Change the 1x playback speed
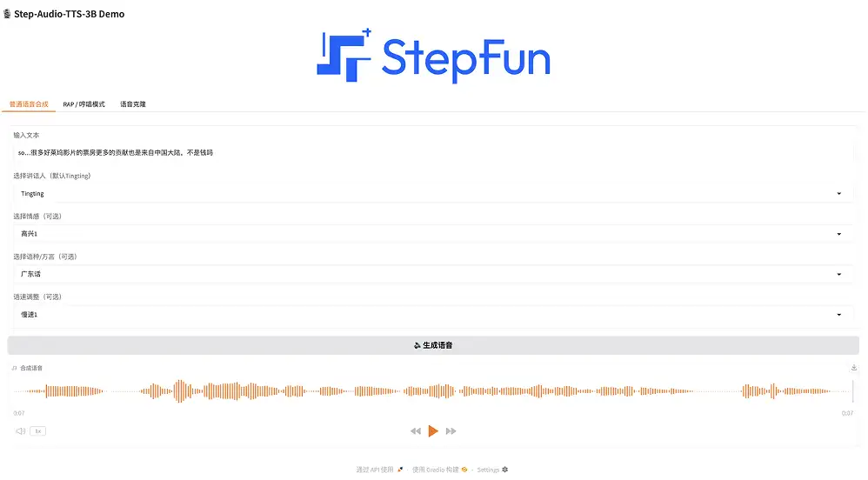This screenshot has width=868, height=480. (37, 430)
